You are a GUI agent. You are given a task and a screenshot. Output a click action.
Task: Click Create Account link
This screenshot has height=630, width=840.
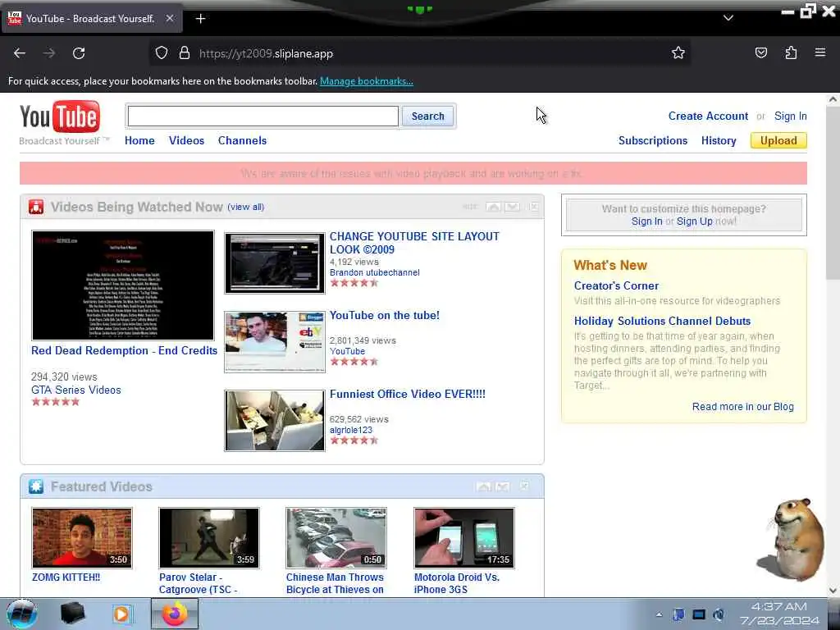[x=708, y=116]
